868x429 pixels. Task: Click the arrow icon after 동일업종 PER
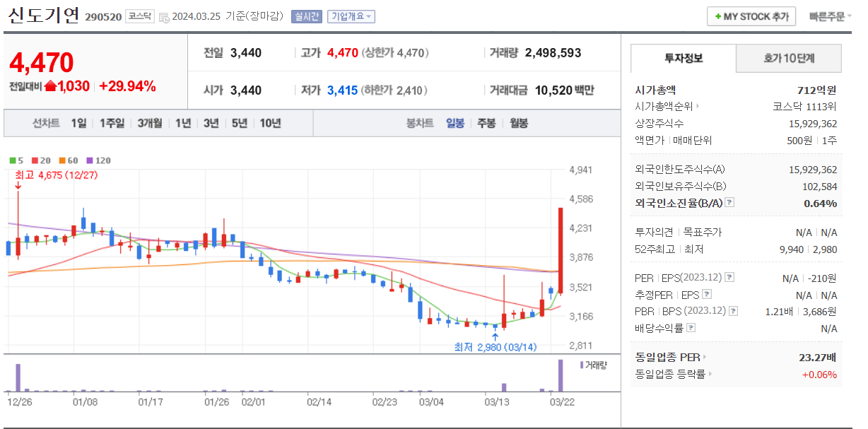point(704,357)
